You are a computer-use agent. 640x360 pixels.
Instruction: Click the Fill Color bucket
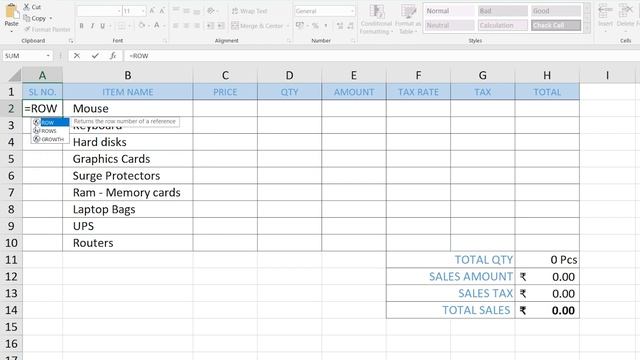coord(142,26)
